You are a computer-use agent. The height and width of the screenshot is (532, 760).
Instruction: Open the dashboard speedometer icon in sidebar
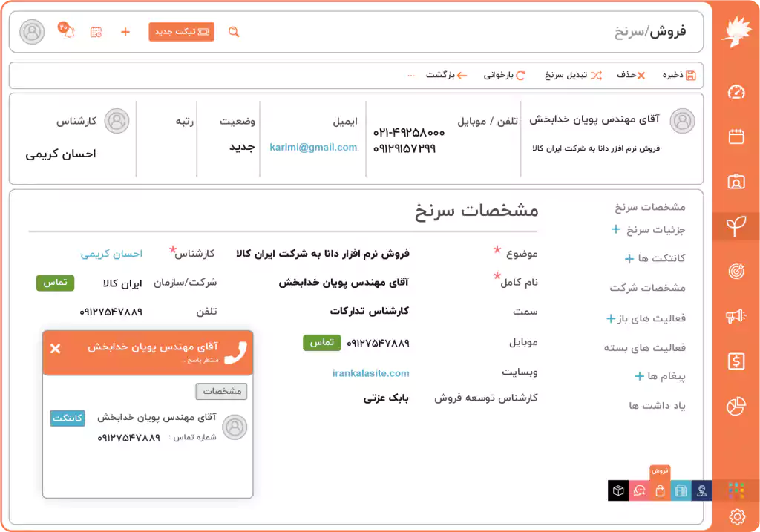(x=736, y=92)
